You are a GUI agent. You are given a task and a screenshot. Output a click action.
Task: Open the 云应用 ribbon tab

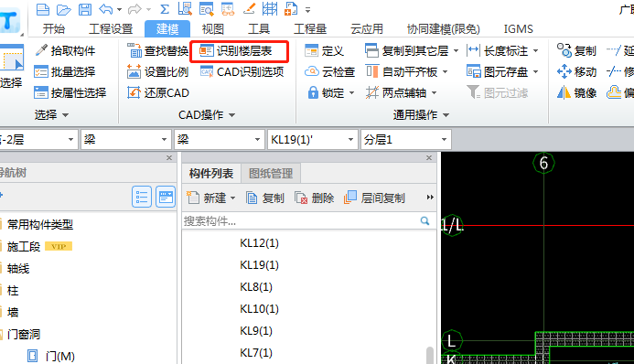[366, 28]
